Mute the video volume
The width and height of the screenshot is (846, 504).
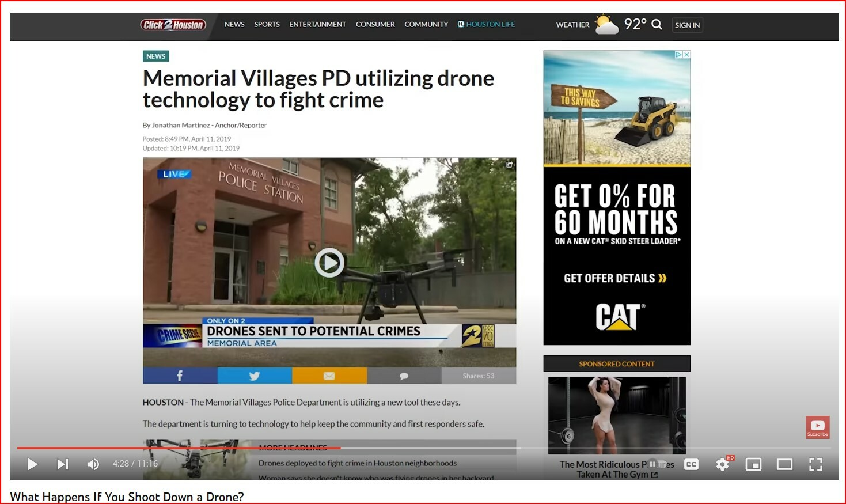pyautogui.click(x=93, y=464)
